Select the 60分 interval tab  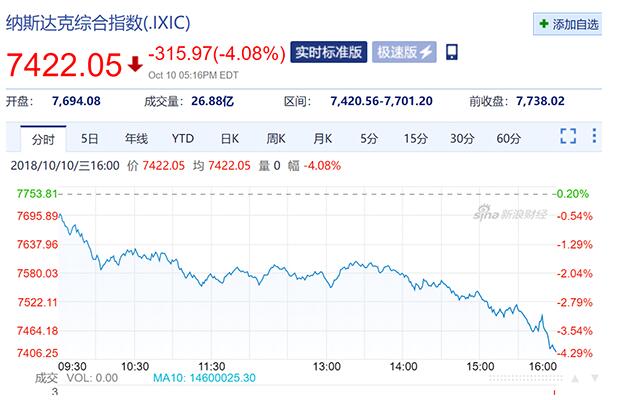point(508,137)
